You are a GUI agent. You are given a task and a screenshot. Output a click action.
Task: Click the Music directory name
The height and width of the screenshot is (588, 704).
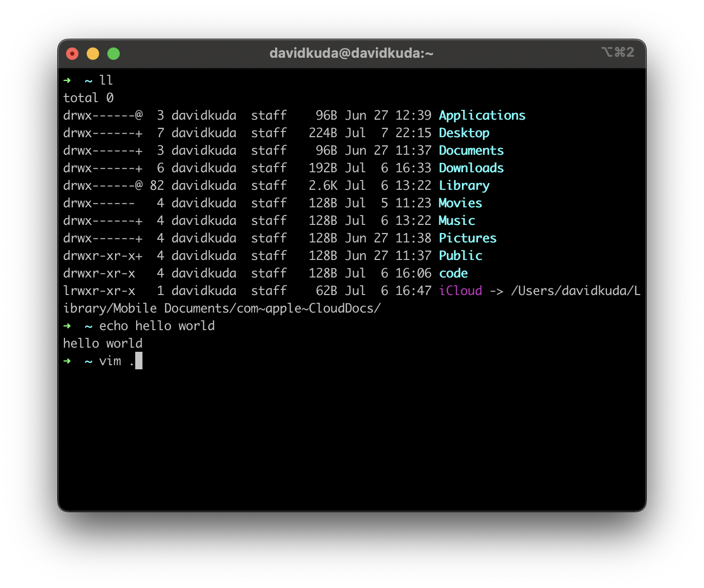[x=457, y=221]
